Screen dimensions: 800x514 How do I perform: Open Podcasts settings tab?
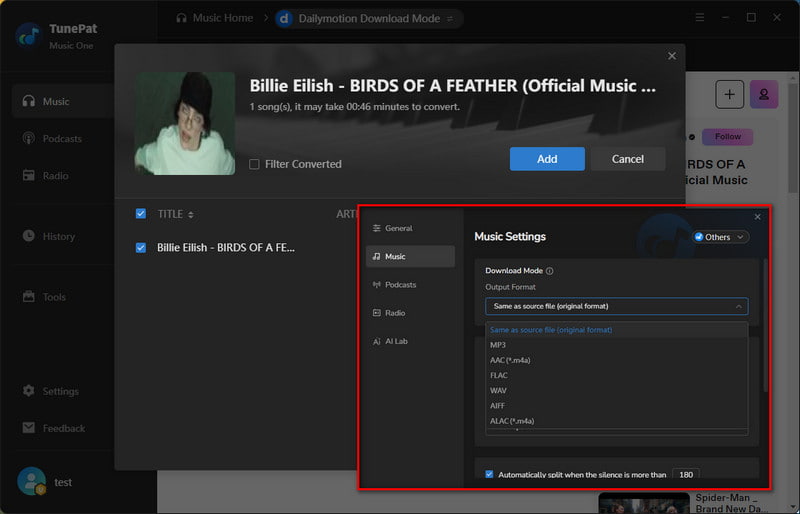click(410, 285)
